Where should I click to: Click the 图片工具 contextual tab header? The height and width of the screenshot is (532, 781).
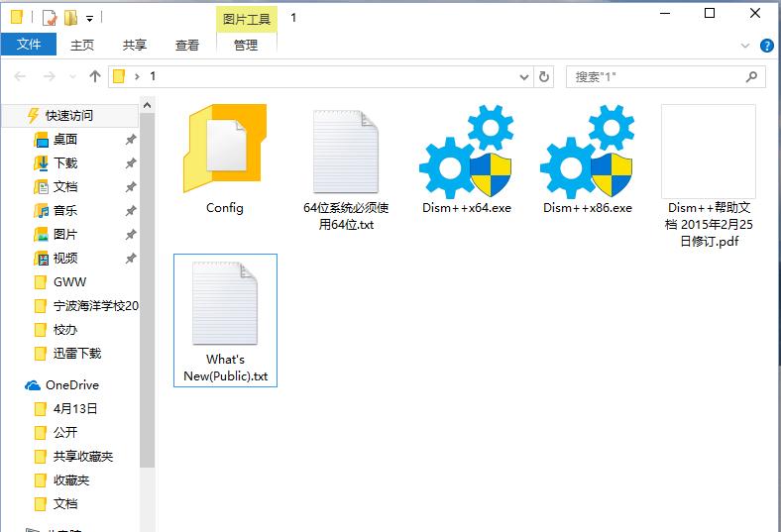tap(247, 19)
